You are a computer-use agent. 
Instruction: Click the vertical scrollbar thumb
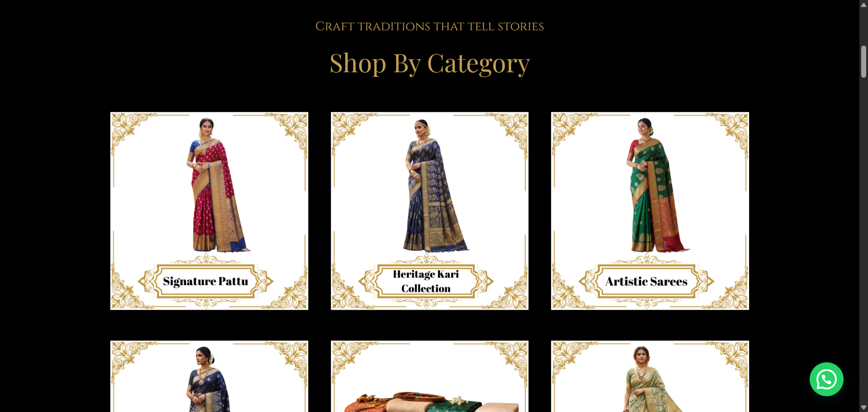click(863, 61)
